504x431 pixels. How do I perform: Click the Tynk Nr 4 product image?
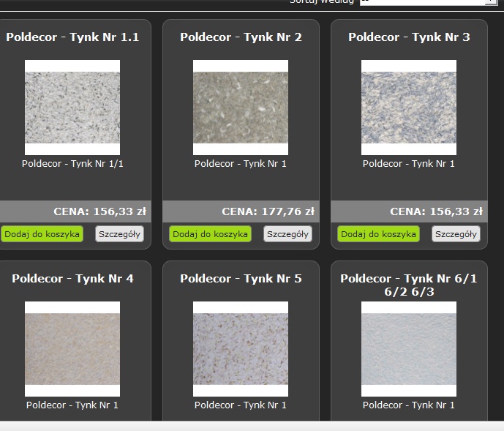pyautogui.click(x=72, y=349)
